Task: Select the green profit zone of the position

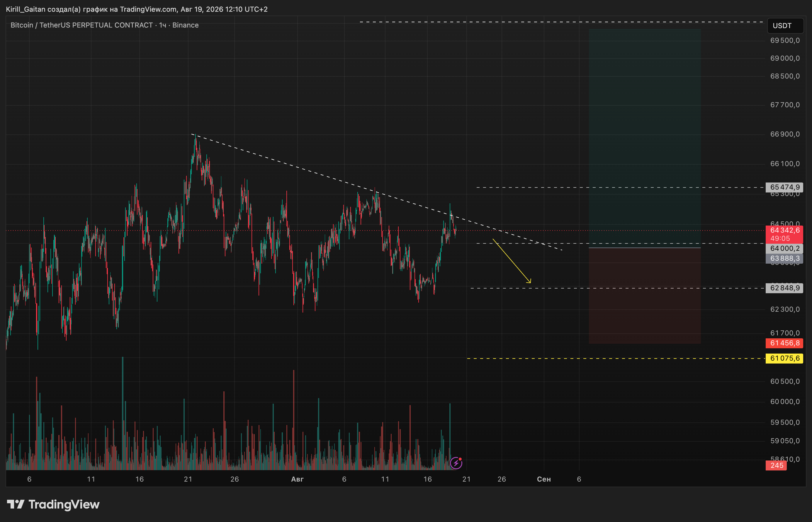Action: pyautogui.click(x=645, y=138)
